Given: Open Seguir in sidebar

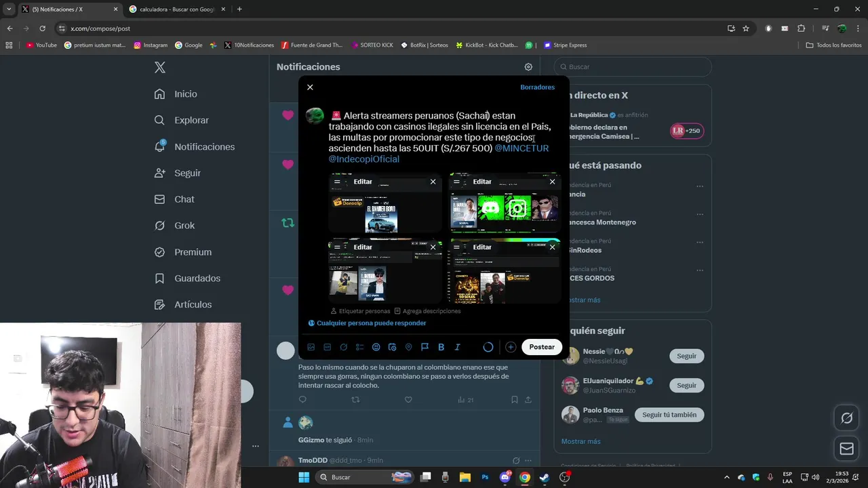Looking at the screenshot, I should click(x=177, y=174).
